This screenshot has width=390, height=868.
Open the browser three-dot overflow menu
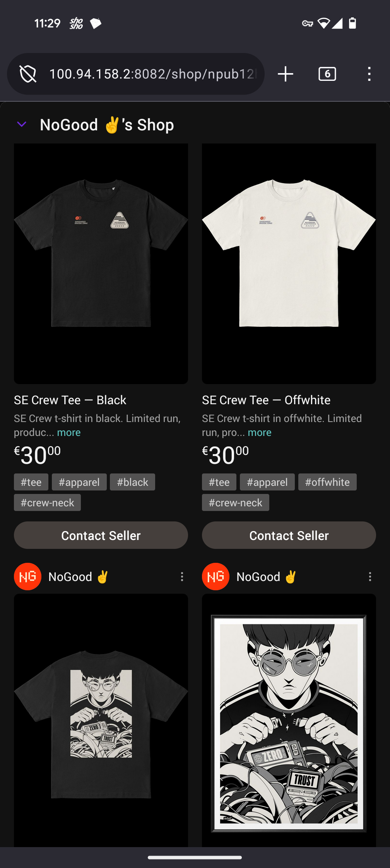click(369, 74)
